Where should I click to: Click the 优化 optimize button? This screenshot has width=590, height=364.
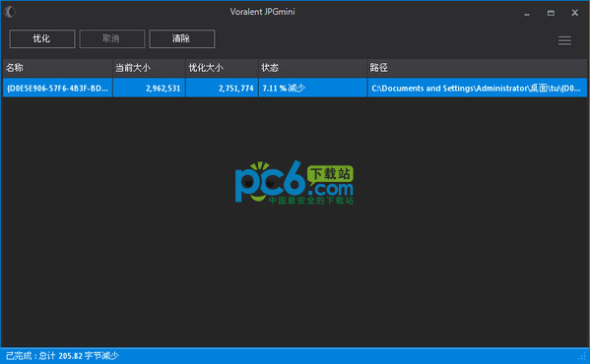42,38
